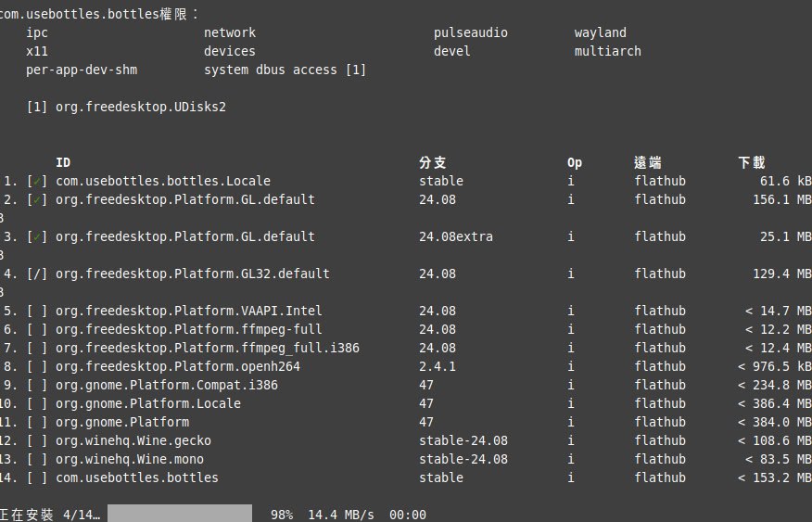
Task: Click the installation progress bar
Action: pyautogui.click(x=180, y=514)
